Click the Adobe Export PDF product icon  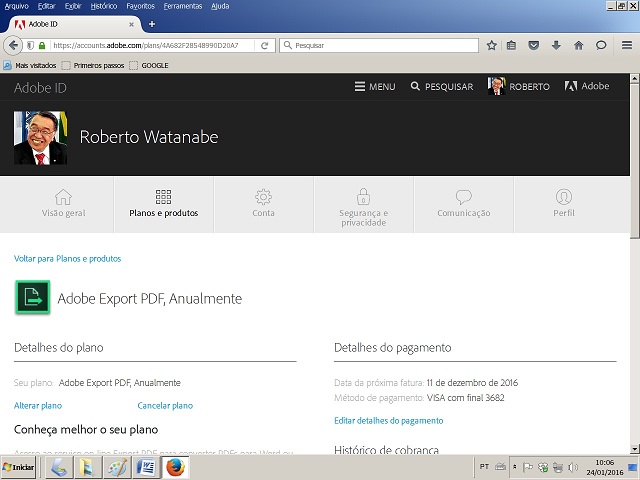click(33, 297)
